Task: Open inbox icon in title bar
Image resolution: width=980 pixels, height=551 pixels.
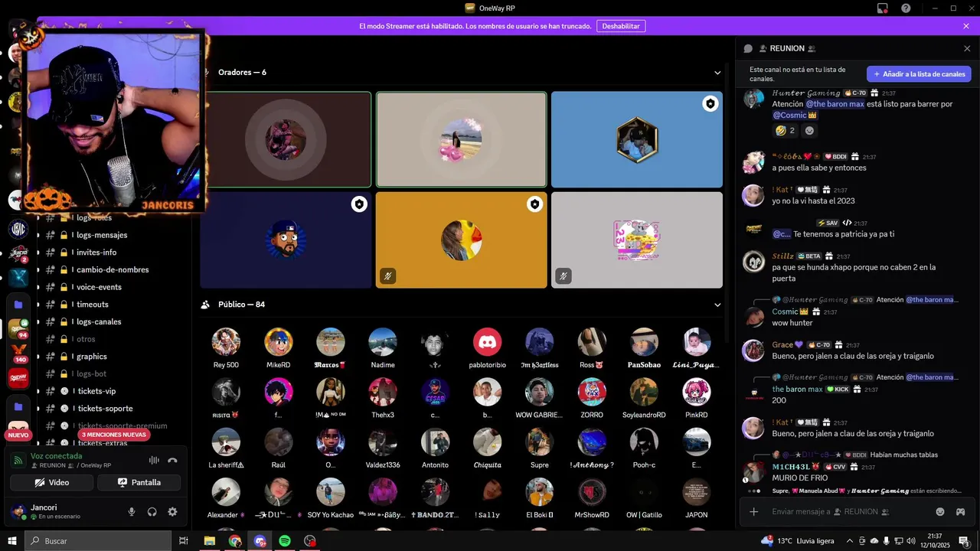Action: coord(883,8)
